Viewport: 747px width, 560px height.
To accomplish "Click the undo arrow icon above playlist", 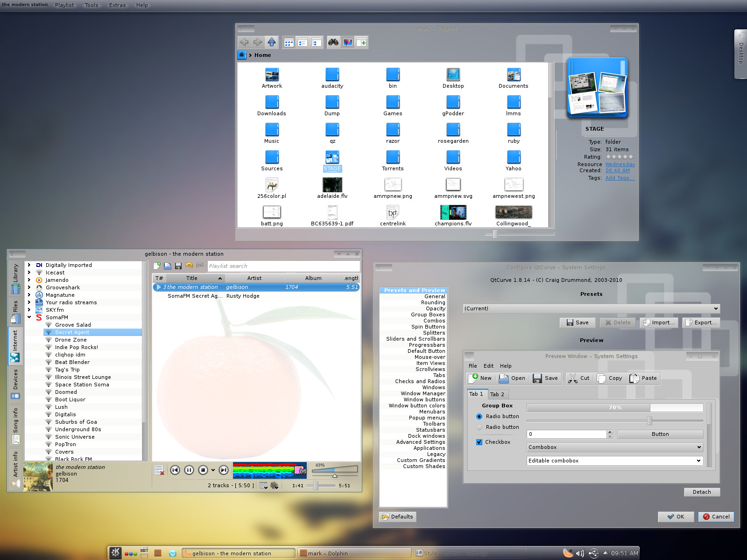I will 189,266.
